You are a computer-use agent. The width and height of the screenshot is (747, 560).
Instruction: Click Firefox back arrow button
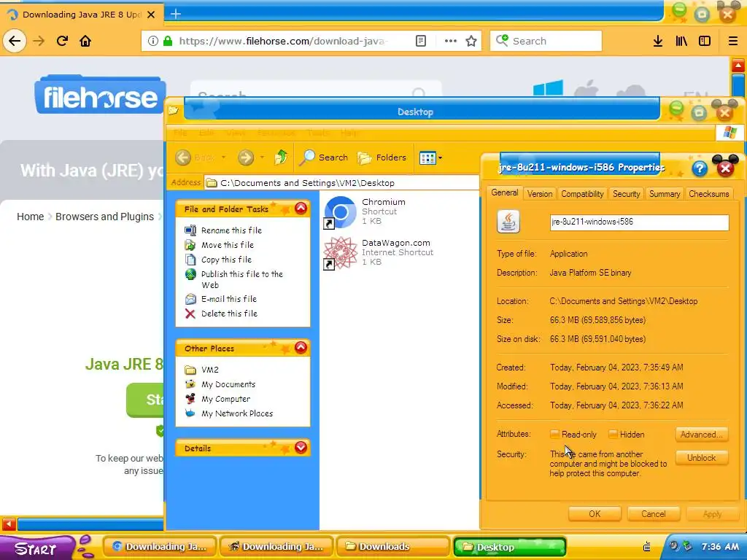pos(15,41)
